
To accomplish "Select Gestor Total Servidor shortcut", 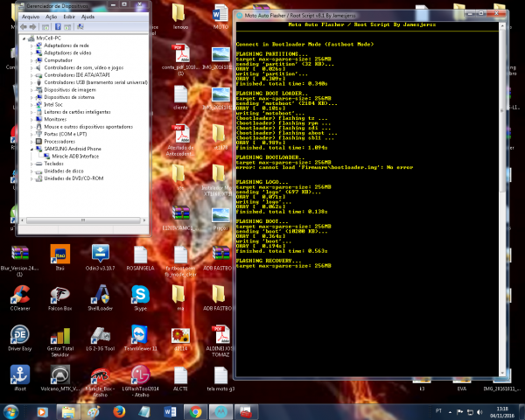I will [x=60, y=341].
